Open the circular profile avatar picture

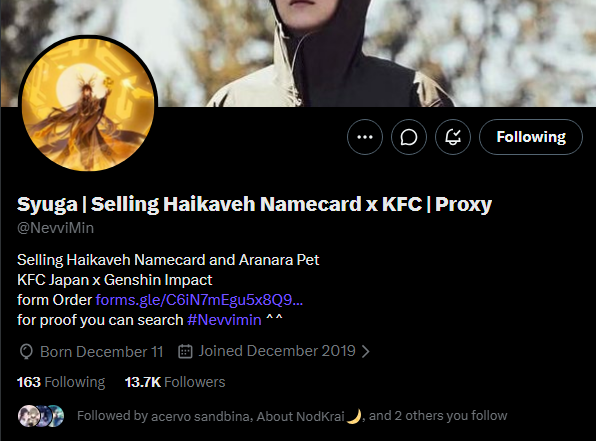point(88,103)
